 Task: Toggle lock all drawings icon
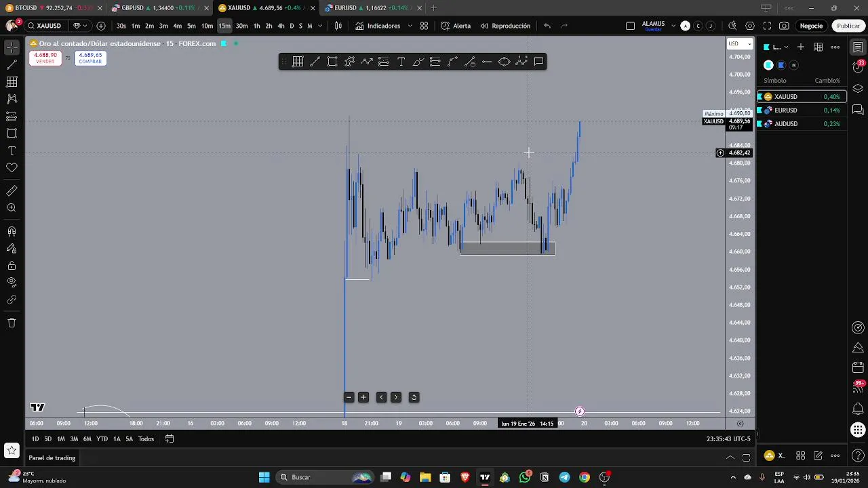point(12,266)
